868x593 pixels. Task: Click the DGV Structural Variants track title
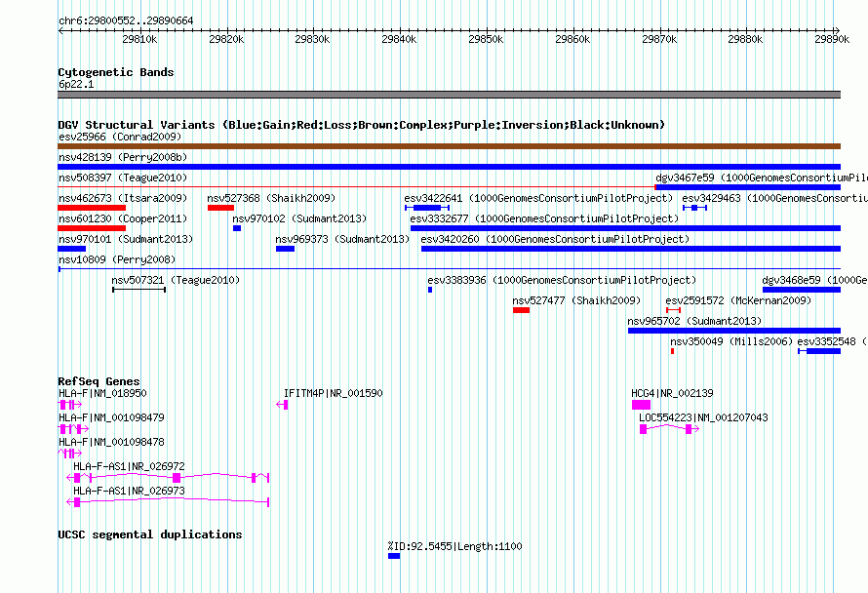[x=362, y=125]
